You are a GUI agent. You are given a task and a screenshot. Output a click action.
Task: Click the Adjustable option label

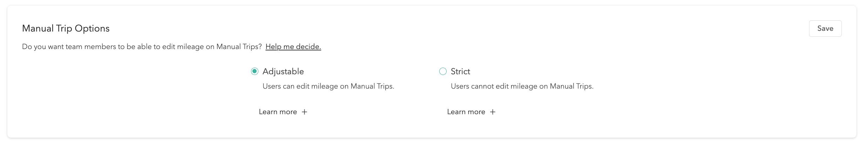coord(283,71)
